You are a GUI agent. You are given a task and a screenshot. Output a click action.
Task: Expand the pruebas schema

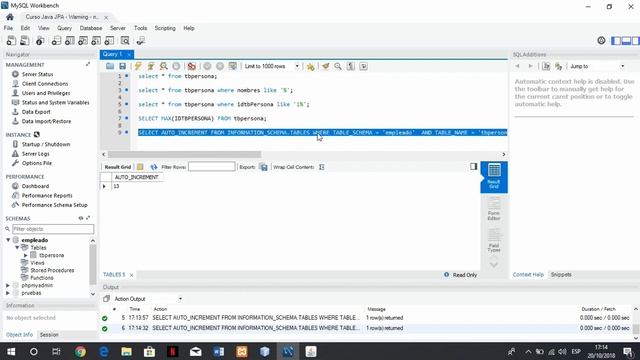click(x=8, y=293)
